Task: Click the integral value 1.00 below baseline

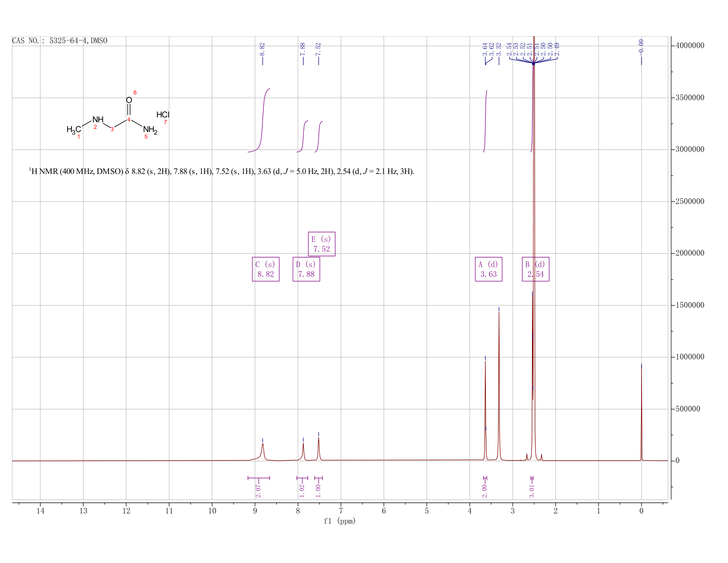Action: point(318,491)
